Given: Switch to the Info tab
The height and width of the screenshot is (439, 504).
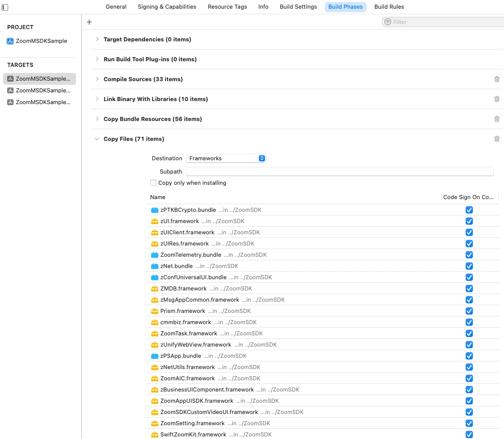Looking at the screenshot, I should [263, 7].
